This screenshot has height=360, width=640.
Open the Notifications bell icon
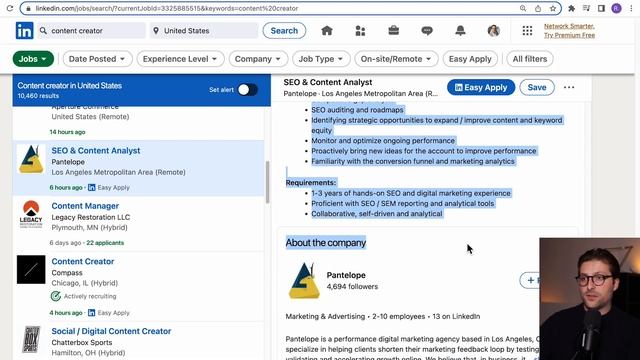click(460, 31)
